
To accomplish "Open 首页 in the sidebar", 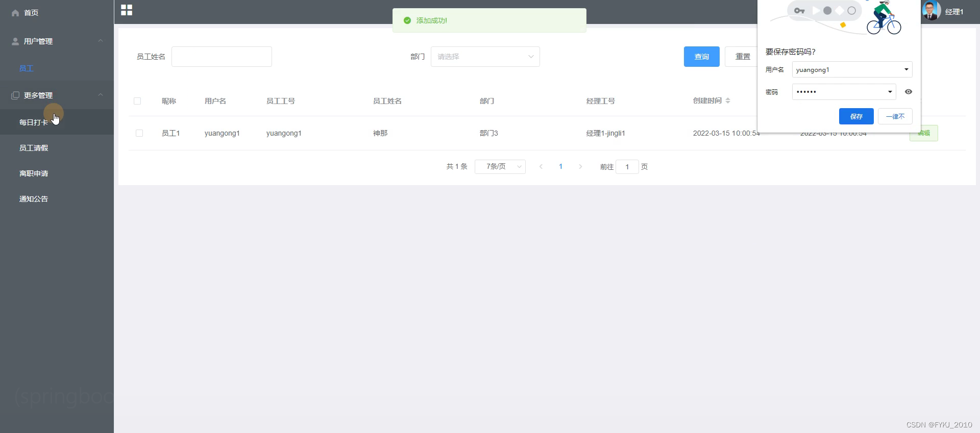I will [31, 13].
